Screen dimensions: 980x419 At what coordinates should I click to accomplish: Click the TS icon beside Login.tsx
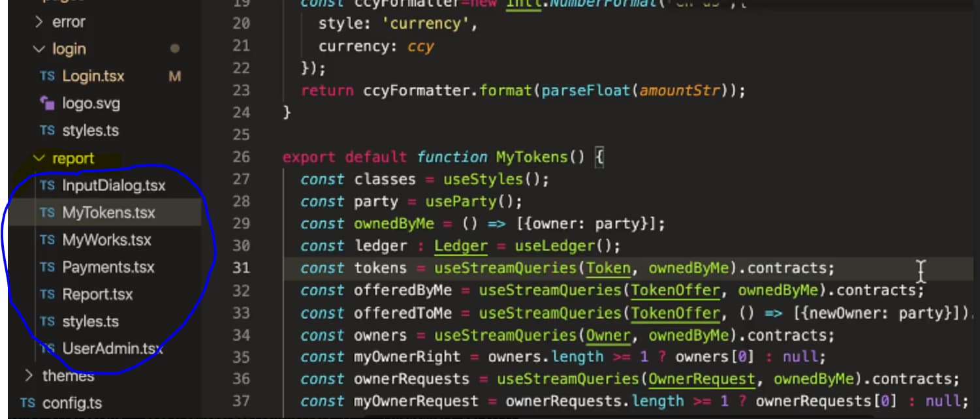47,76
